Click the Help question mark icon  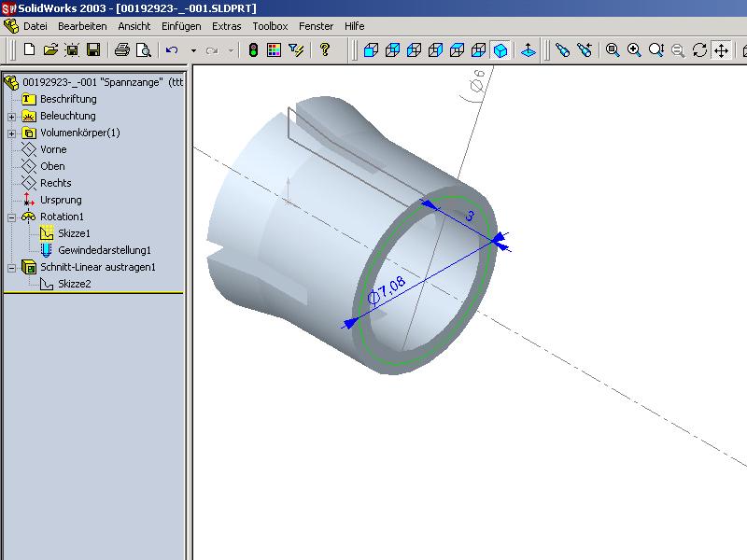[x=325, y=49]
